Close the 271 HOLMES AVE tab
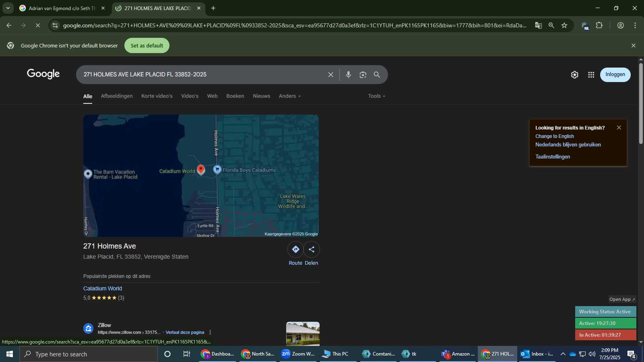Image resolution: width=644 pixels, height=362 pixels. [x=198, y=8]
